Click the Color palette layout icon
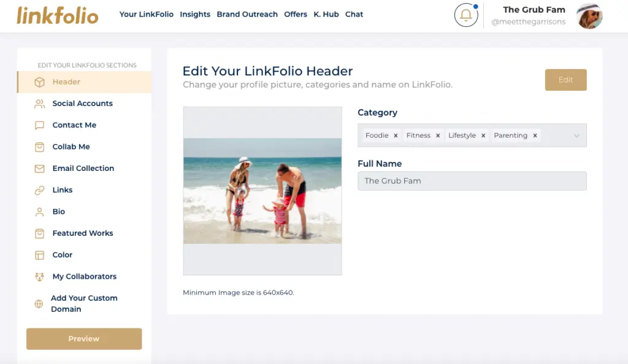This screenshot has height=364, width=628. (x=40, y=255)
